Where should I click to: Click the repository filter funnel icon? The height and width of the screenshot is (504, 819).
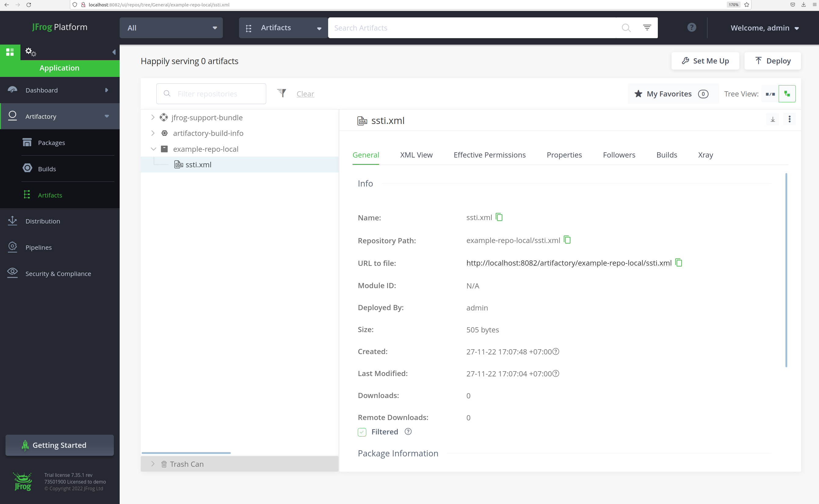pos(282,93)
